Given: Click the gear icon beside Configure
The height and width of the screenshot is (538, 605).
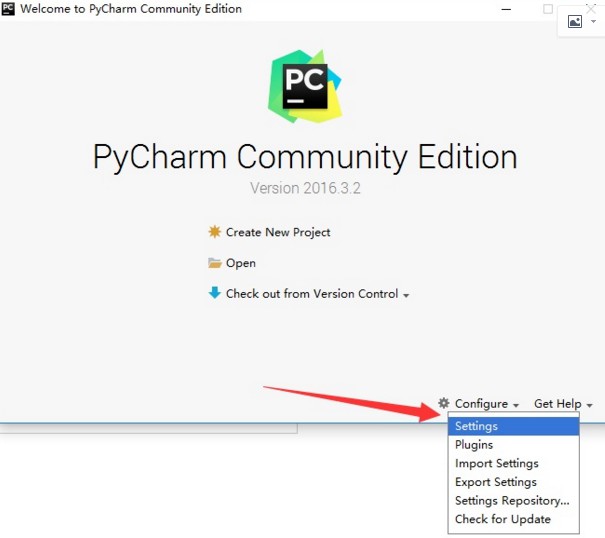Looking at the screenshot, I should tap(444, 403).
